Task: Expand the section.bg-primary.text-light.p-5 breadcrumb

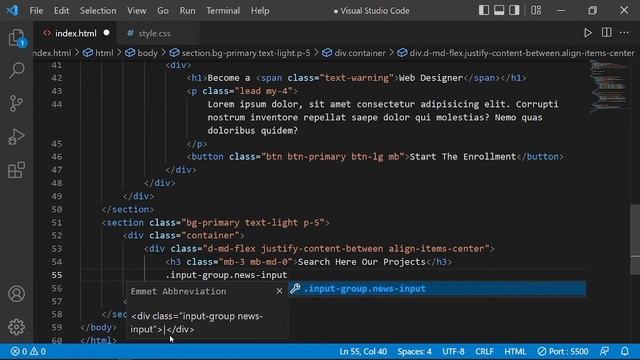Action: [240, 53]
